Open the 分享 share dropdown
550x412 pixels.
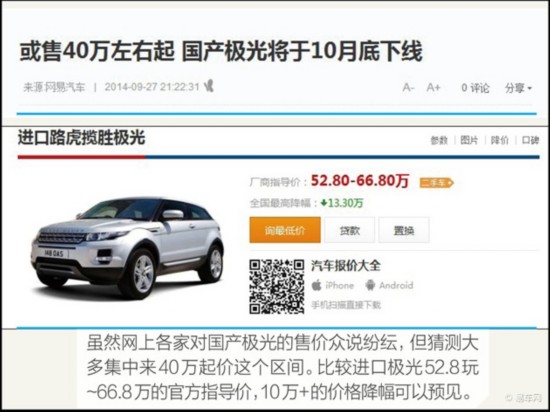pos(518,88)
